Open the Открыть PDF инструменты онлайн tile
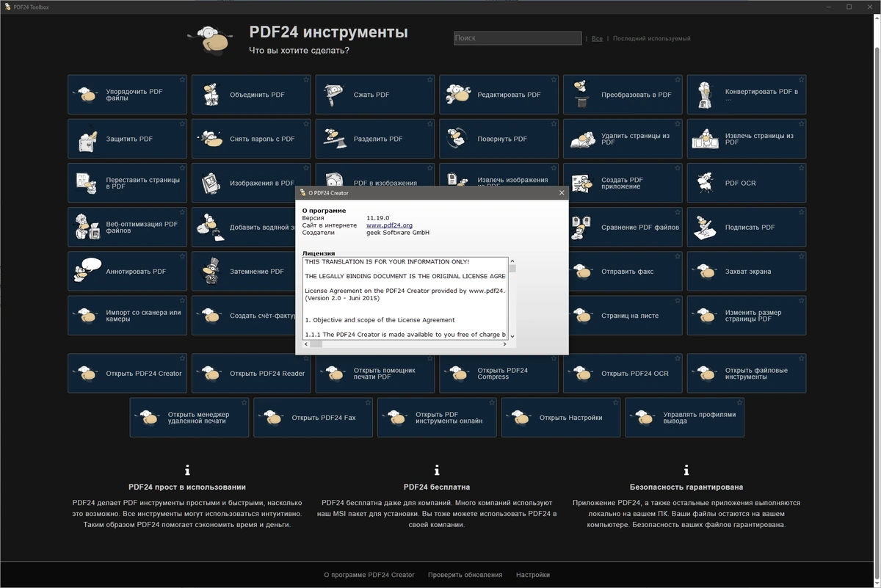This screenshot has width=881, height=588. tap(437, 418)
